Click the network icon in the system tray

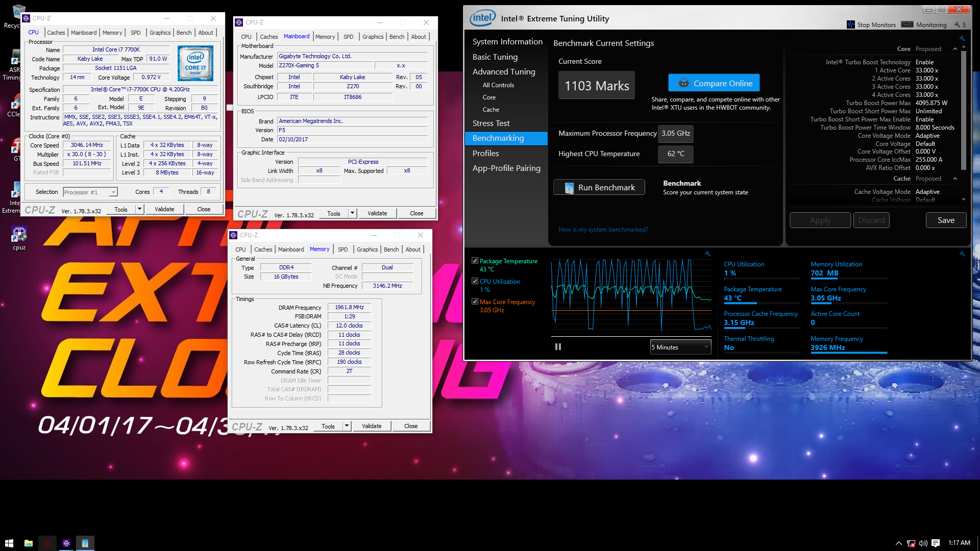911,543
